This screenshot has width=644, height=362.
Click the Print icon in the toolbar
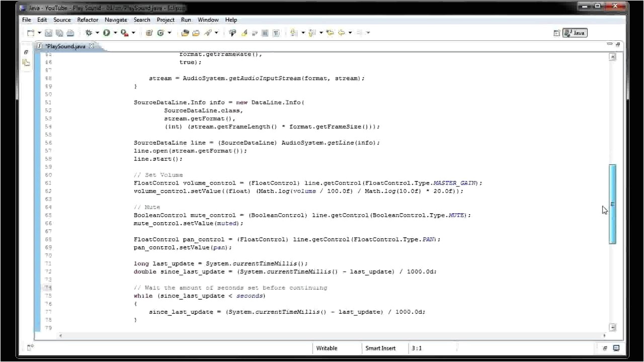(x=70, y=33)
